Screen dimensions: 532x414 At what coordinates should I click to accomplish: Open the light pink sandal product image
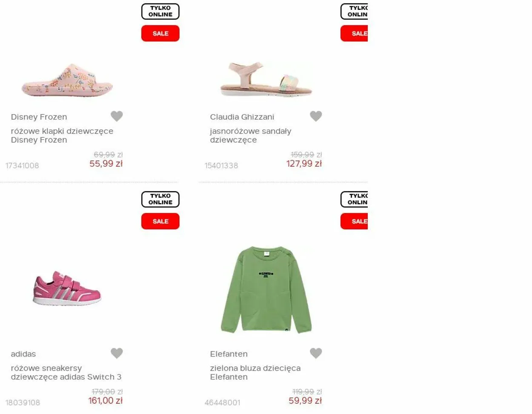click(x=266, y=79)
